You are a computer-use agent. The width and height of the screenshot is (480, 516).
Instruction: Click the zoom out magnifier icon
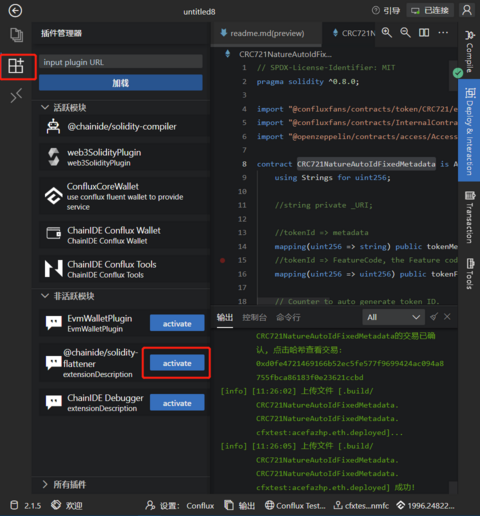tap(405, 33)
